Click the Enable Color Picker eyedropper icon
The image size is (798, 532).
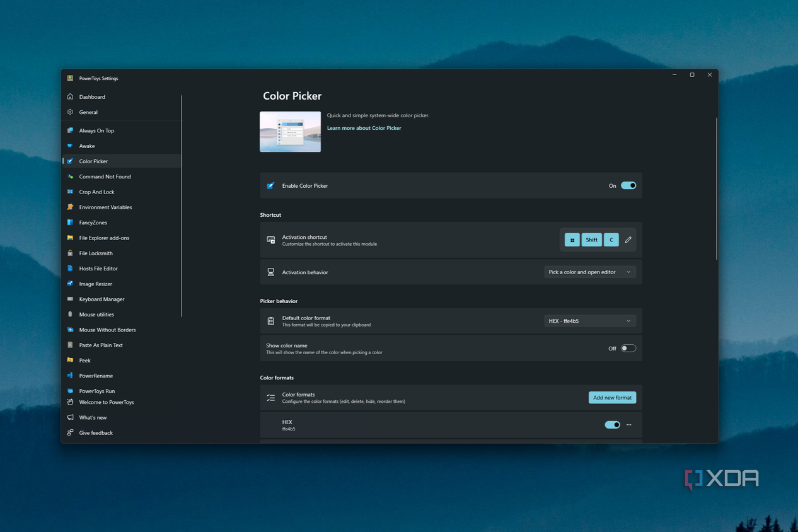271,186
